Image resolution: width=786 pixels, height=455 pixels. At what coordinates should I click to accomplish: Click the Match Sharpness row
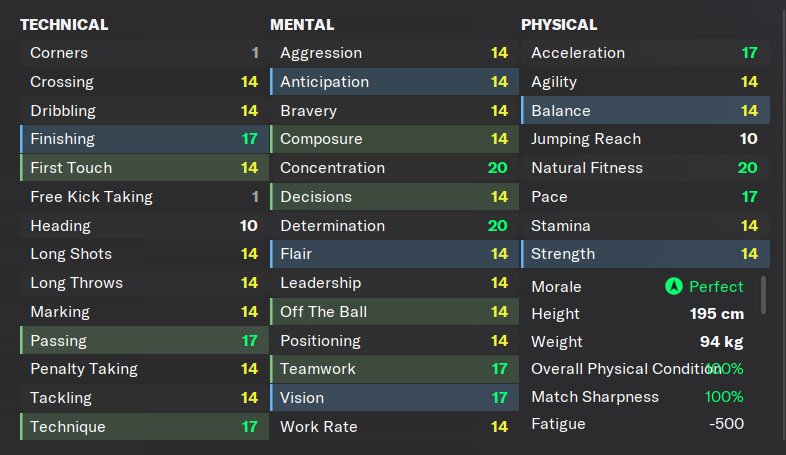point(640,397)
